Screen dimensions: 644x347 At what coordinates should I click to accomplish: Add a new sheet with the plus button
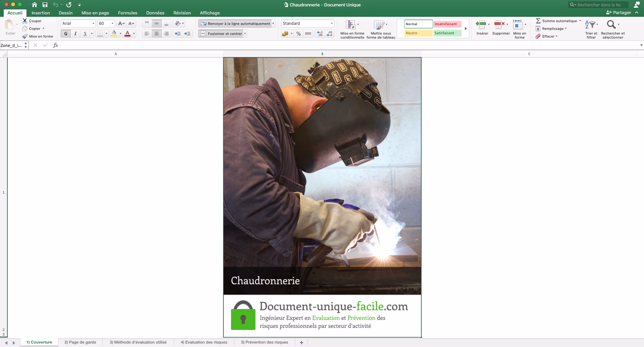tap(301, 342)
